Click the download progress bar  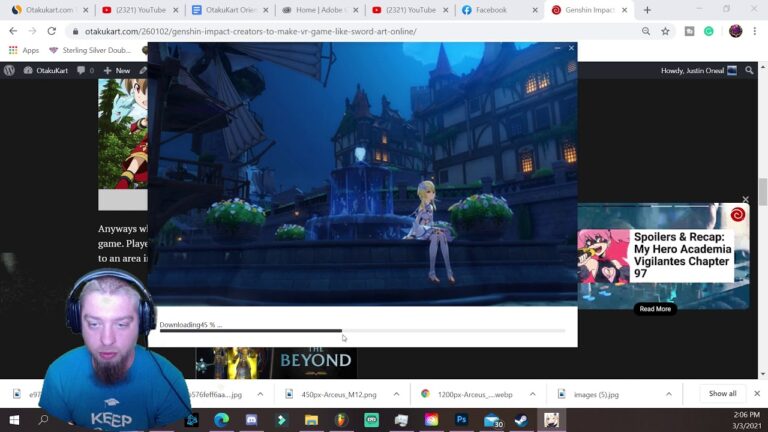coord(361,331)
